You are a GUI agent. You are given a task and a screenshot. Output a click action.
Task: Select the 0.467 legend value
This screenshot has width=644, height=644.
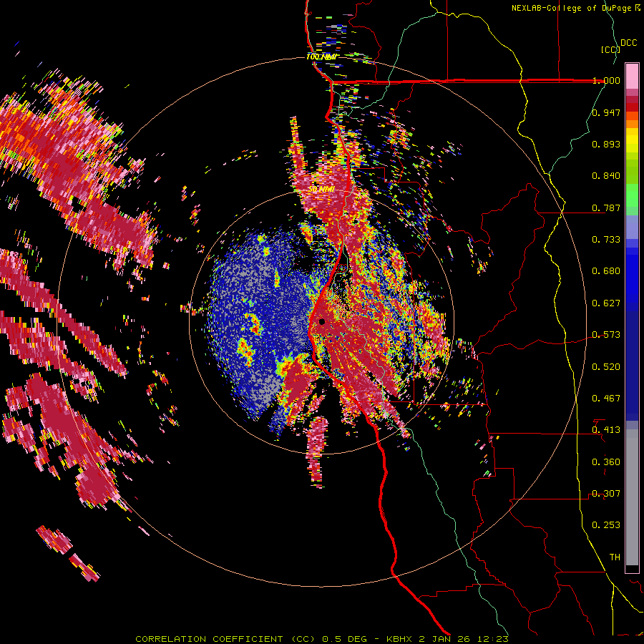(606, 398)
